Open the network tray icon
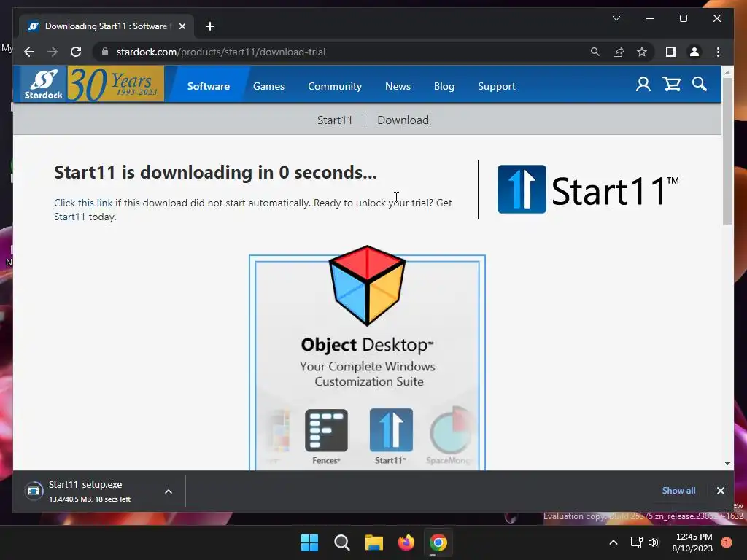The height and width of the screenshot is (560, 747). point(636,542)
